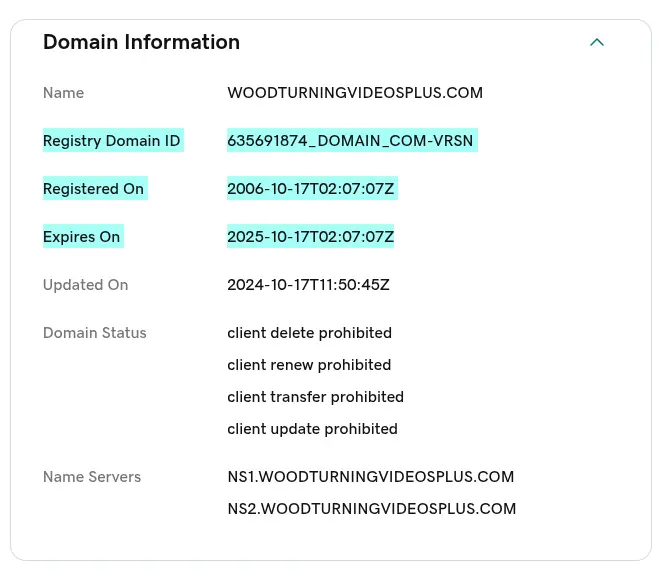The width and height of the screenshot is (663, 573).
Task: Click the highlighted Expires On label
Action: [83, 236]
